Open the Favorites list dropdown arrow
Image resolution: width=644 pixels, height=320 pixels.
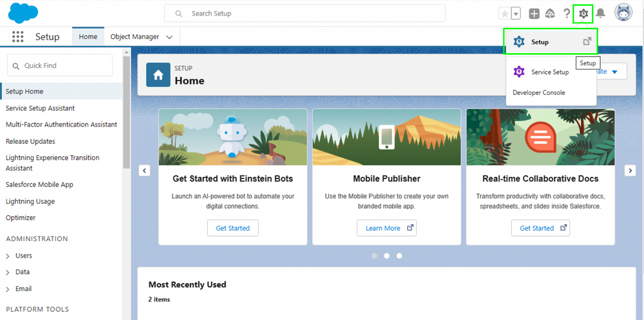tap(516, 14)
